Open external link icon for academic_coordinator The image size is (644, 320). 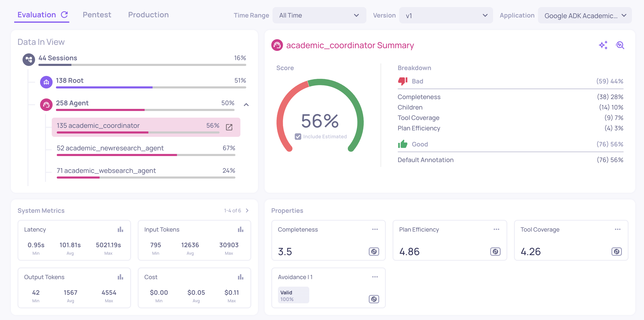(x=229, y=127)
